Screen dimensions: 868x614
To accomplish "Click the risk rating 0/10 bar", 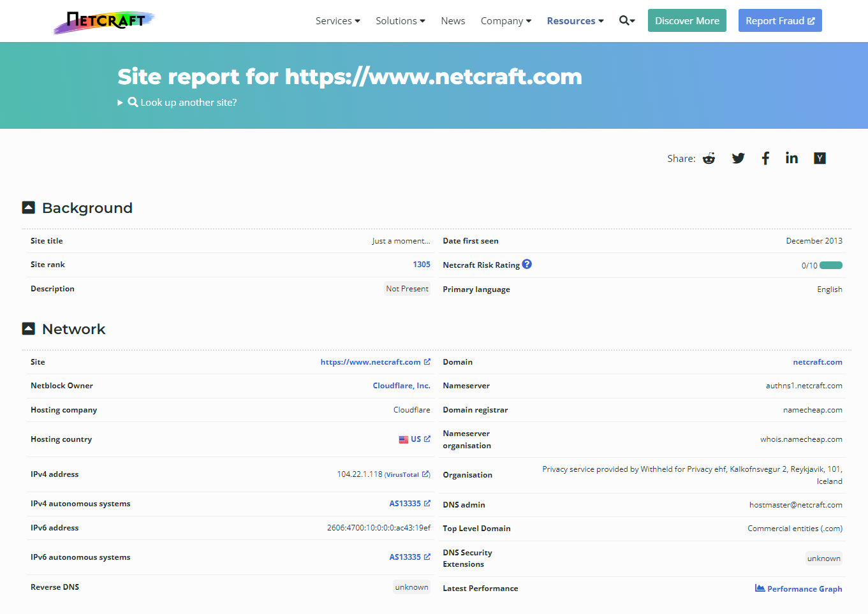I will [x=831, y=265].
